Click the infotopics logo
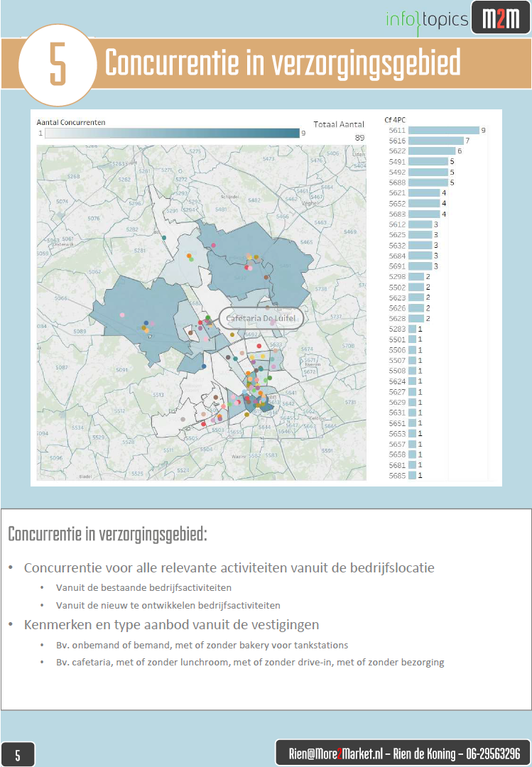This screenshot has width=532, height=767. [427, 21]
